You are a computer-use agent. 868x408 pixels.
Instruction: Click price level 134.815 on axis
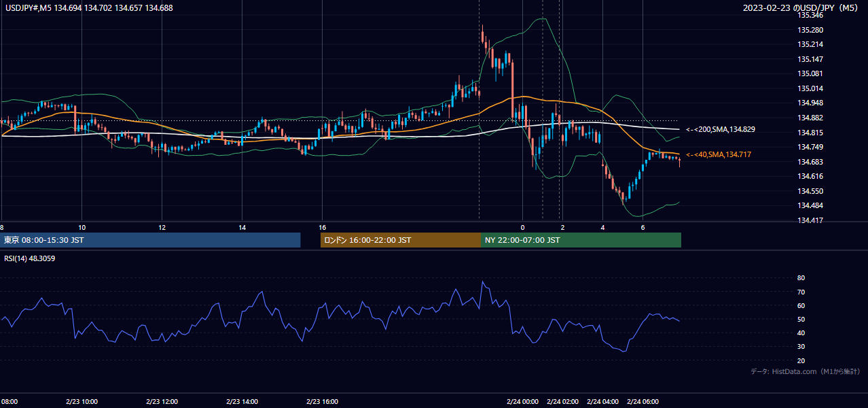[810, 133]
